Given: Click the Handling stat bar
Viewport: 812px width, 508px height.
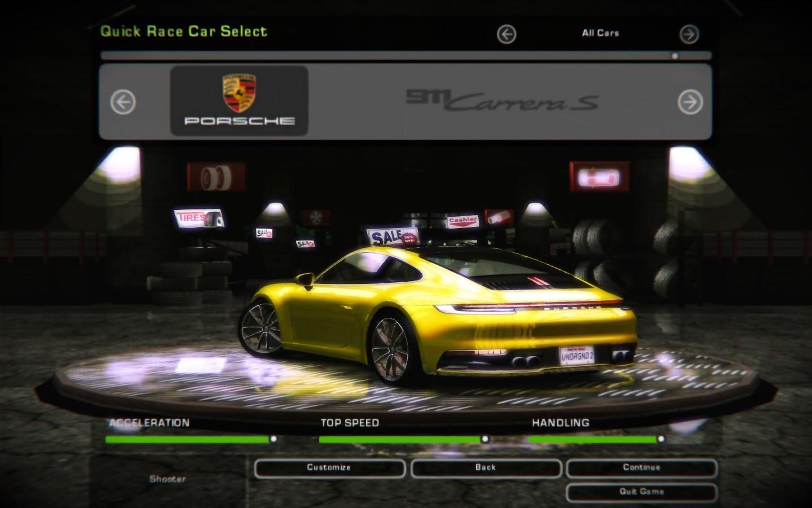Looking at the screenshot, I should click(597, 439).
